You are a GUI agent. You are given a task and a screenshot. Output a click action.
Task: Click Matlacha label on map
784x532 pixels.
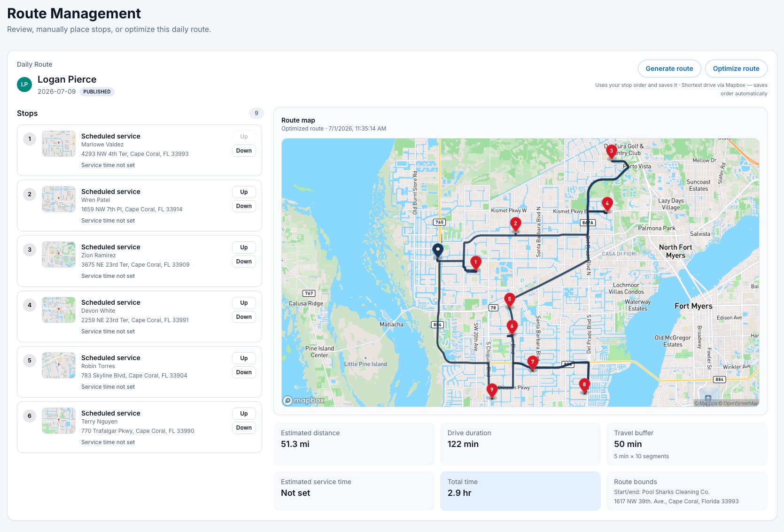(x=391, y=324)
